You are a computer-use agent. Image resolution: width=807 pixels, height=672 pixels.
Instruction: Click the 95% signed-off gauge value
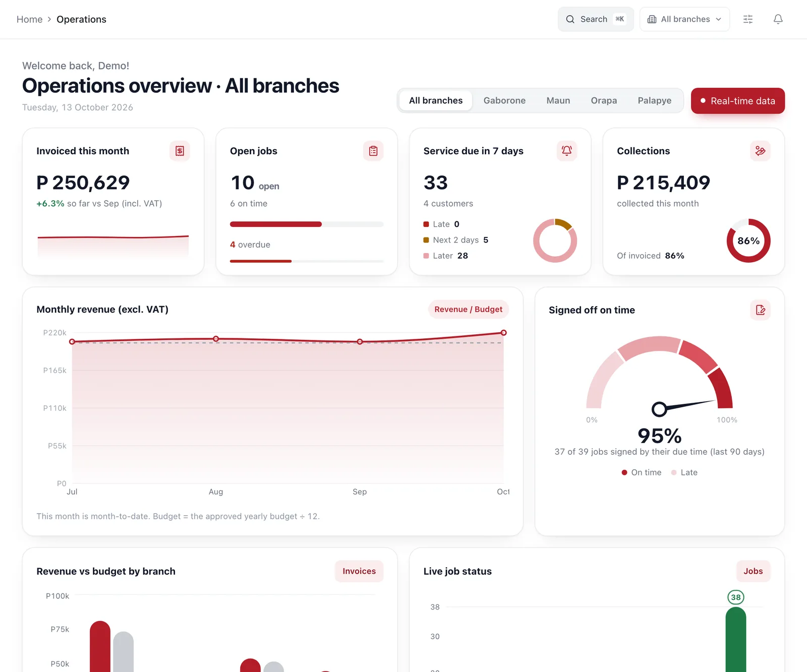(x=660, y=436)
